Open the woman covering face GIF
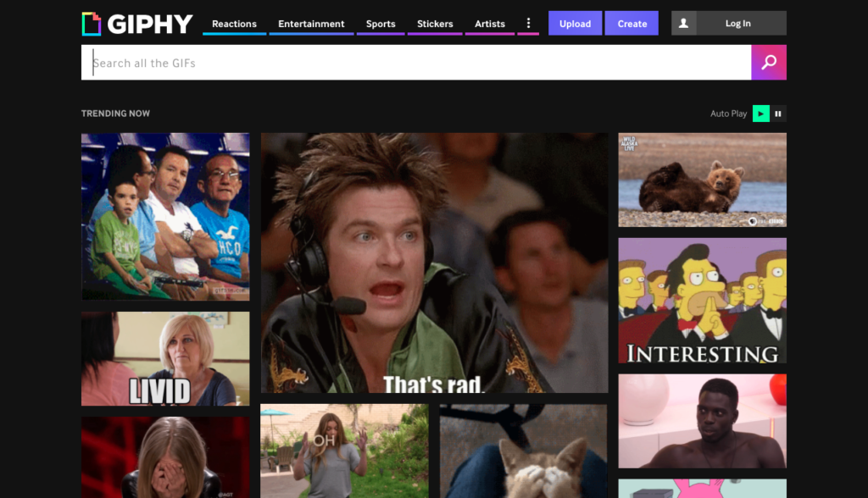 pyautogui.click(x=165, y=457)
